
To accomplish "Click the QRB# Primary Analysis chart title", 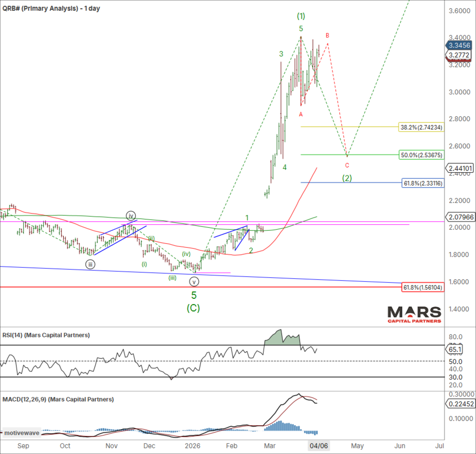I will click(51, 9).
